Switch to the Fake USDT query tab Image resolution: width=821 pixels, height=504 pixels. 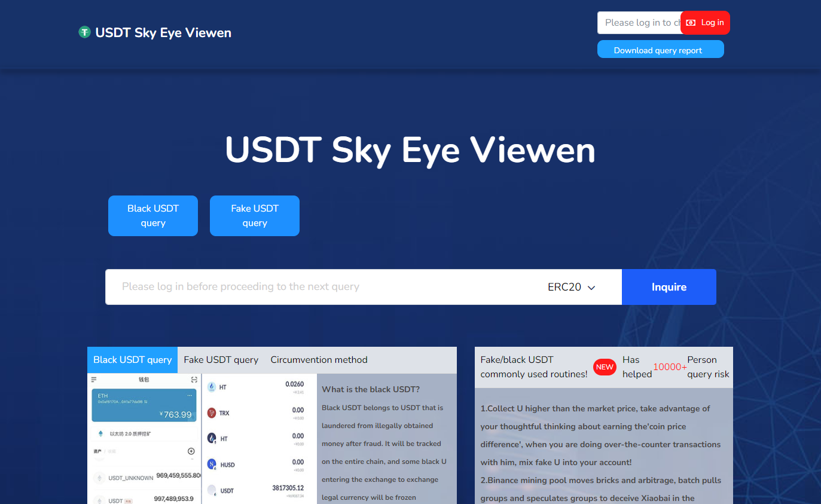coord(221,360)
